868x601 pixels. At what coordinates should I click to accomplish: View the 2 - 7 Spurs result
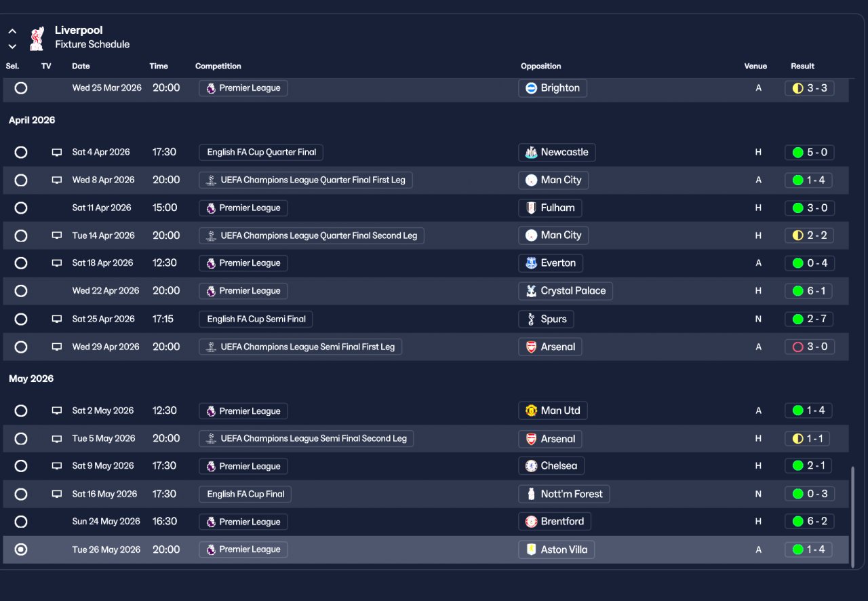tap(810, 319)
